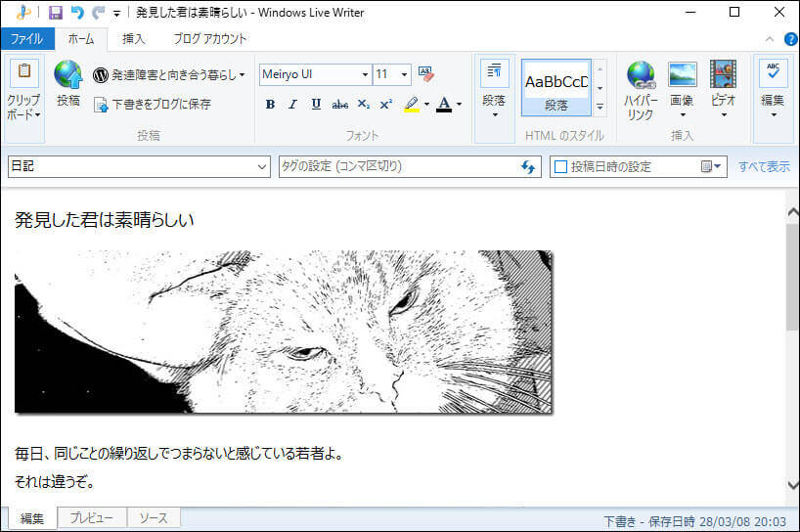Click the Redo arrow in quick access toolbar
Viewport: 800px width, 532px height.
coord(99,13)
